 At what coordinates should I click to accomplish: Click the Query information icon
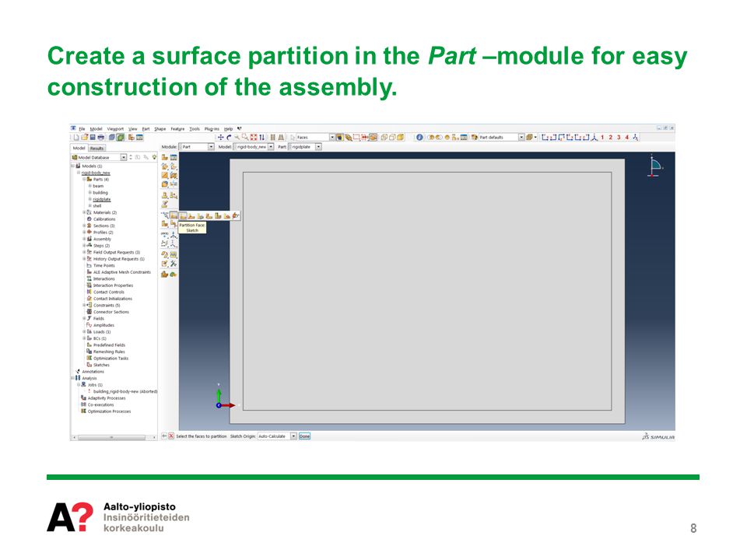pyautogui.click(x=419, y=138)
